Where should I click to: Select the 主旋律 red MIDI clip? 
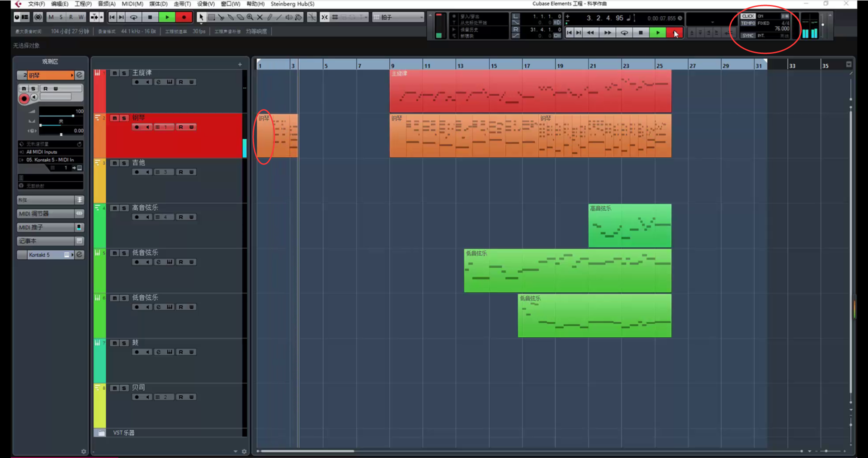point(530,91)
